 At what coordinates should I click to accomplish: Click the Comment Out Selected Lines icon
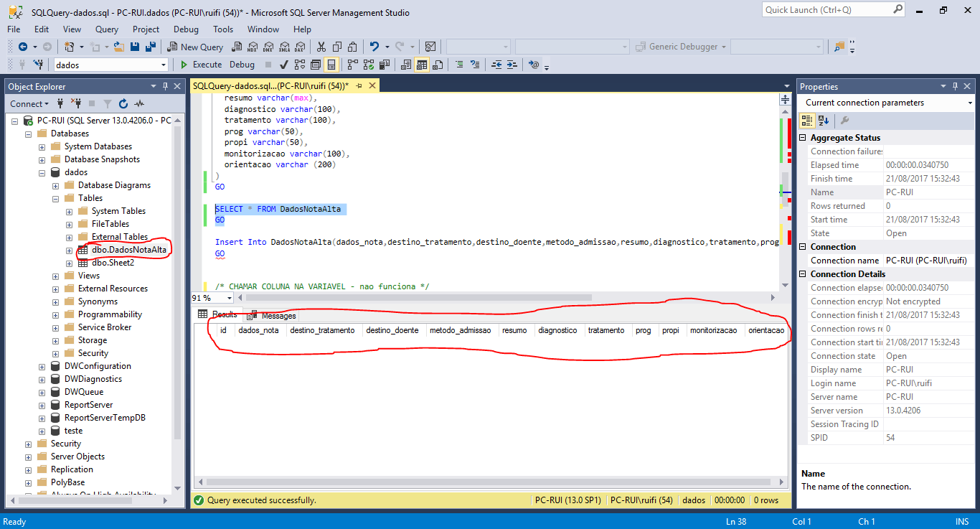(x=459, y=65)
